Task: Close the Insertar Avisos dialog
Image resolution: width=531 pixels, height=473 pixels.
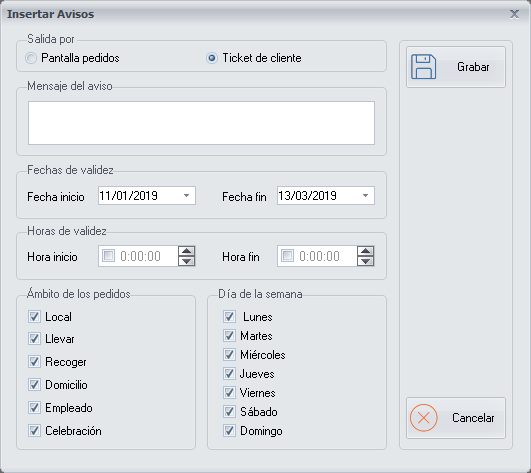Action: point(514,14)
